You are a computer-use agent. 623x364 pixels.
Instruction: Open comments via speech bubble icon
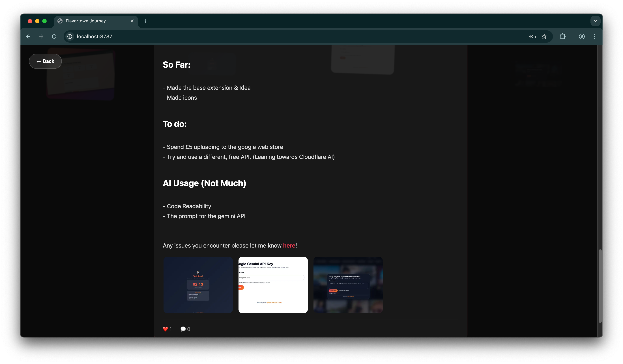[x=183, y=329]
